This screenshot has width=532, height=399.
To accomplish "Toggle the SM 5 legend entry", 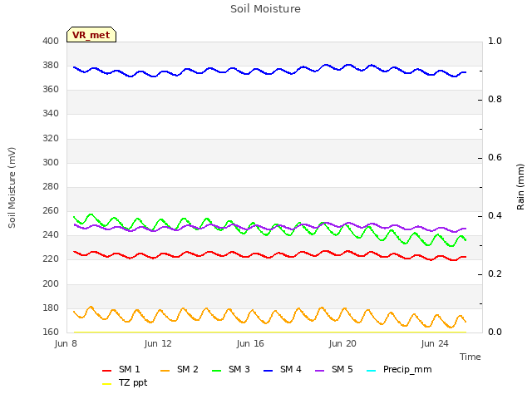I will tap(334, 369).
